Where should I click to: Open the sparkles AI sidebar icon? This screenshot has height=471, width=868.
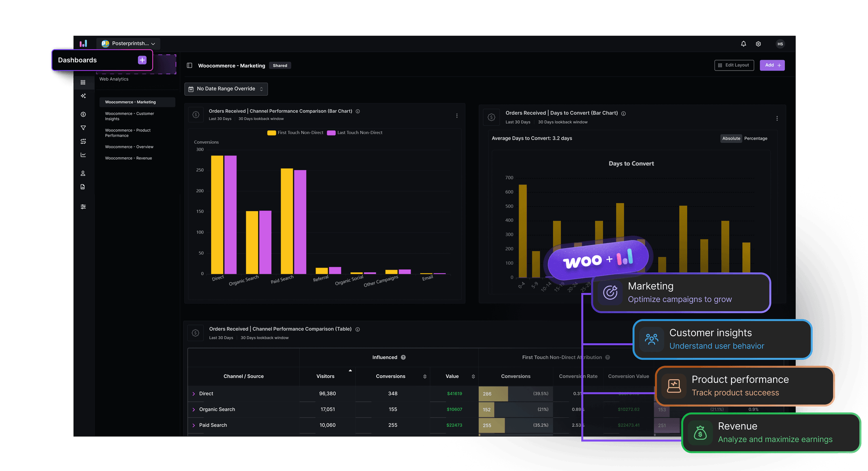point(83,96)
